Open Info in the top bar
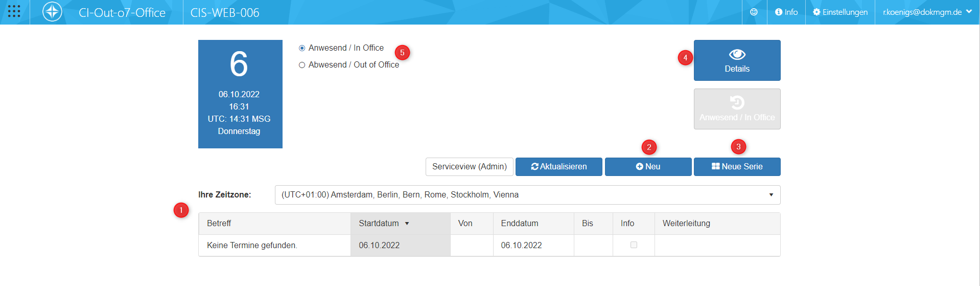Image resolution: width=980 pixels, height=286 pixels. pos(786,12)
